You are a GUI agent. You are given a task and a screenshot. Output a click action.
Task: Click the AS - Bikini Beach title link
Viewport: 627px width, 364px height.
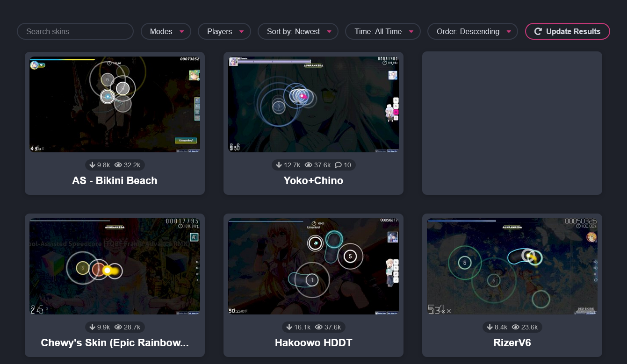115,180
